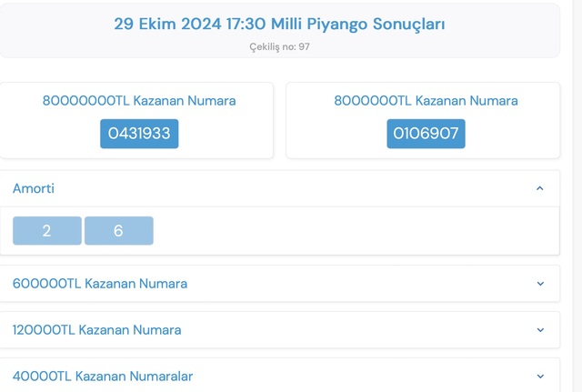The height and width of the screenshot is (392, 582).
Task: Select Amorti number 6 badge
Action: [x=118, y=231]
